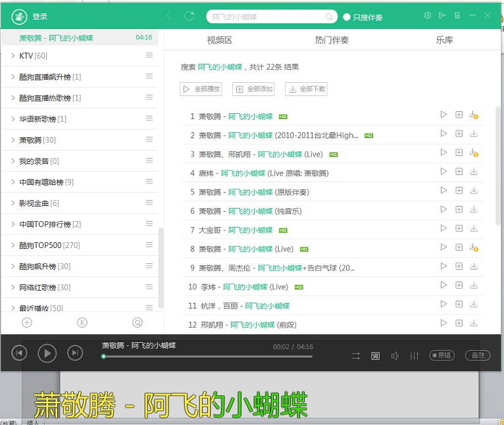Click result 3 萧敬腾、邢凯翔 Live title
The height and width of the screenshot is (425, 504).
point(261,155)
